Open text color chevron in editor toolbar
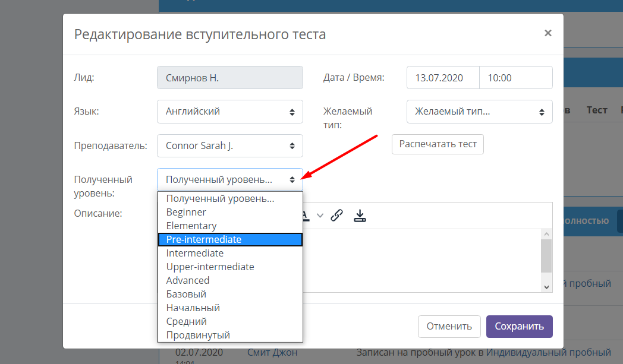The width and height of the screenshot is (623, 364). pos(320,216)
